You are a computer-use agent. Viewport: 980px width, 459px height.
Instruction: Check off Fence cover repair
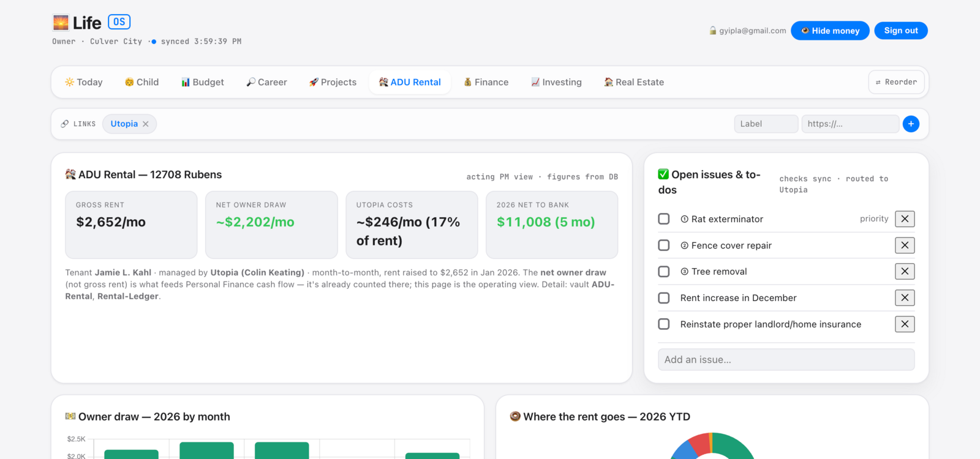tap(664, 245)
